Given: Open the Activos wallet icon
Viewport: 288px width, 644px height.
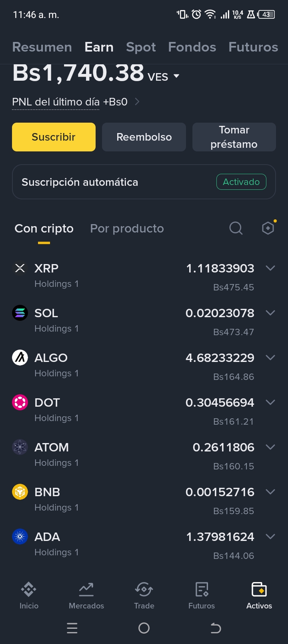Looking at the screenshot, I should point(259,589).
